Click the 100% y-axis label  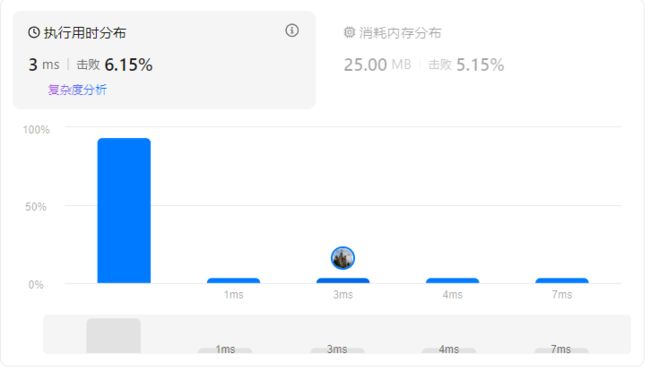pyautogui.click(x=36, y=131)
